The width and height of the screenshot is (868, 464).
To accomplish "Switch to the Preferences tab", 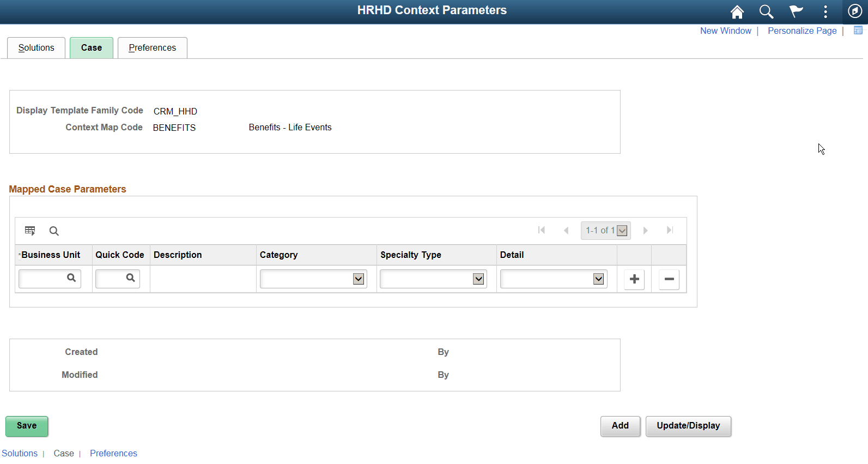I will coord(153,48).
